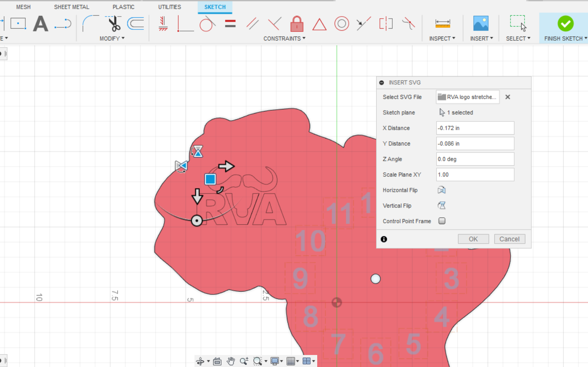588x367 pixels.
Task: Select the SKETCH tab
Action: click(215, 7)
